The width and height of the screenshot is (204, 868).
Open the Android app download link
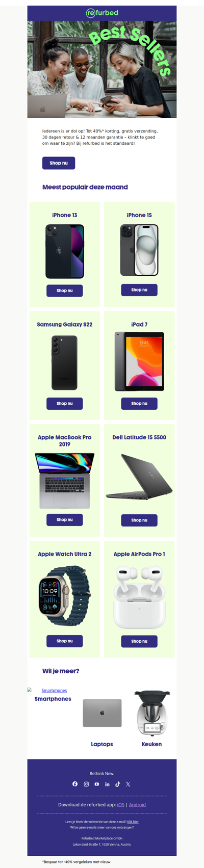pyautogui.click(x=137, y=805)
